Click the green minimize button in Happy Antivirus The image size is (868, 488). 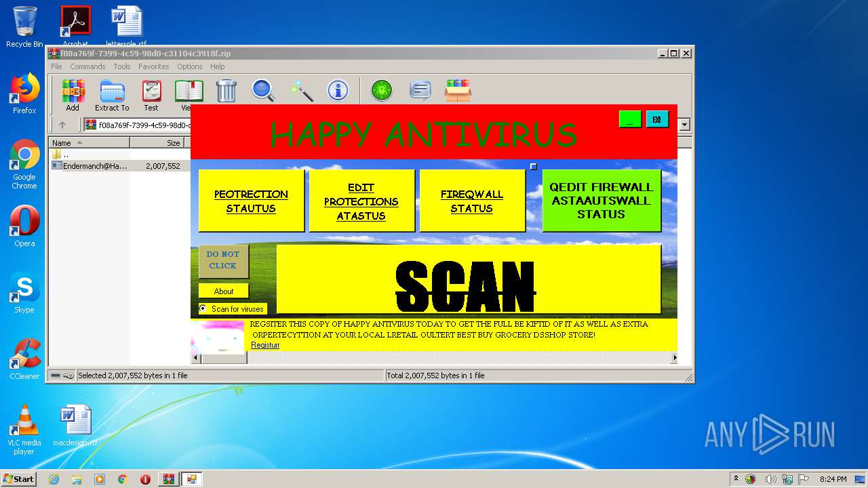pos(630,119)
